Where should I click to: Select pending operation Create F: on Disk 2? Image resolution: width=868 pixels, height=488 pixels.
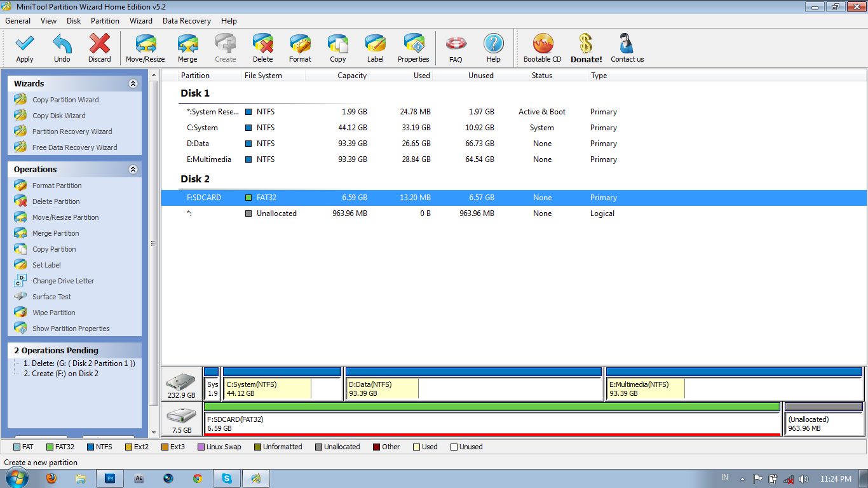61,374
